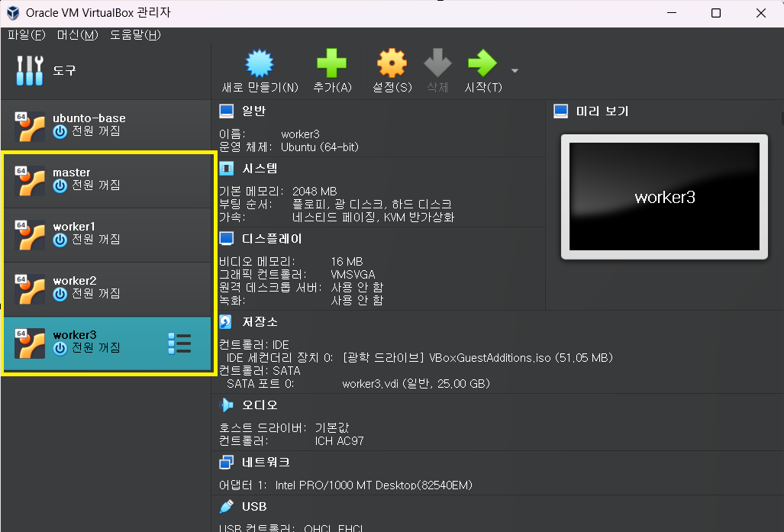Expand the dropdown arrow beside 시작(T)
Viewport: 784px width, 532px height.
click(515, 70)
